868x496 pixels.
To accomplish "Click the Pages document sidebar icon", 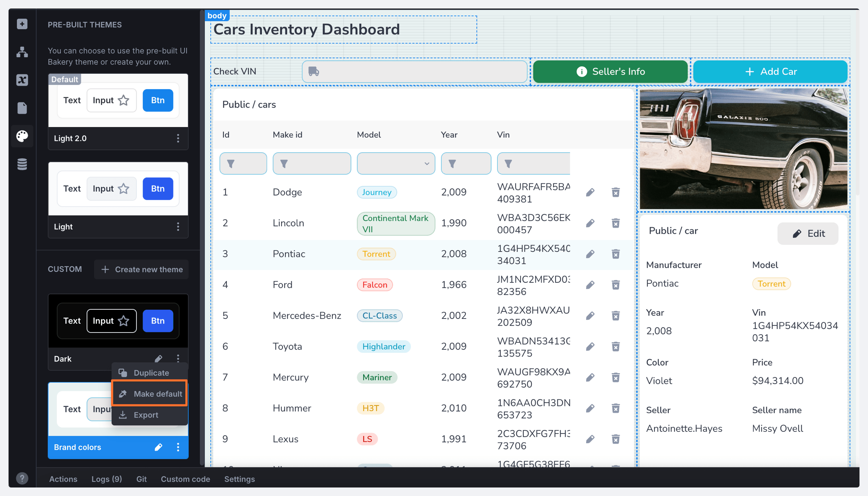I will (x=22, y=108).
